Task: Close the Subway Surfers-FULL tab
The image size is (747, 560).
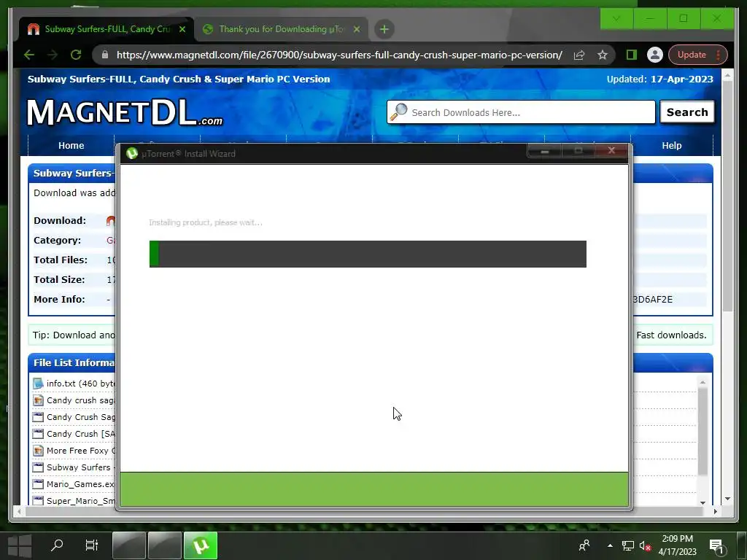Action: pyautogui.click(x=182, y=29)
